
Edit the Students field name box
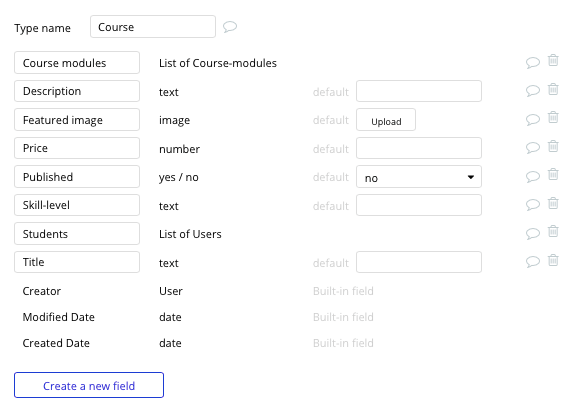tap(77, 234)
